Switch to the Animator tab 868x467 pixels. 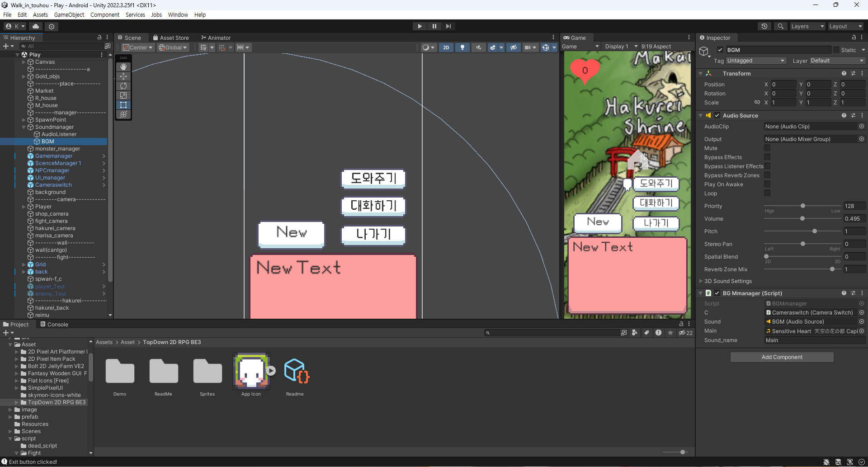tap(216, 38)
